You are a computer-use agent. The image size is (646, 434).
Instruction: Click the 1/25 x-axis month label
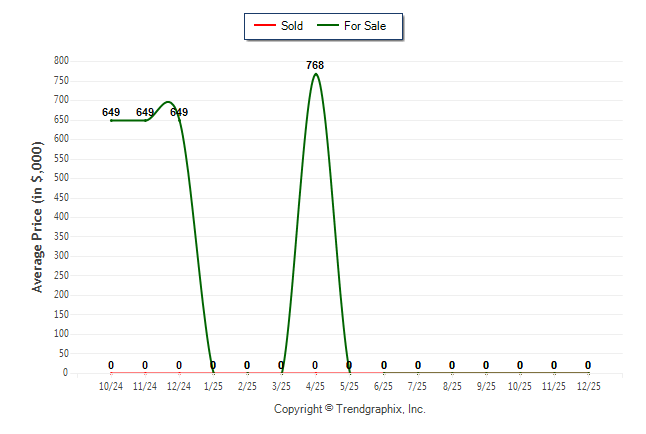[x=213, y=385]
